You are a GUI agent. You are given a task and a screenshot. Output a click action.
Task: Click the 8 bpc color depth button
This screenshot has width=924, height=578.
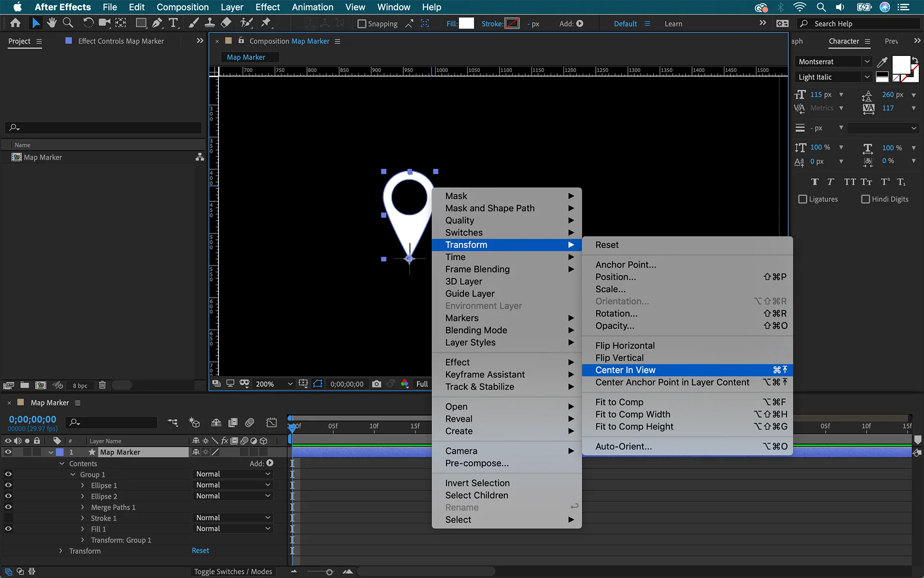click(x=80, y=386)
